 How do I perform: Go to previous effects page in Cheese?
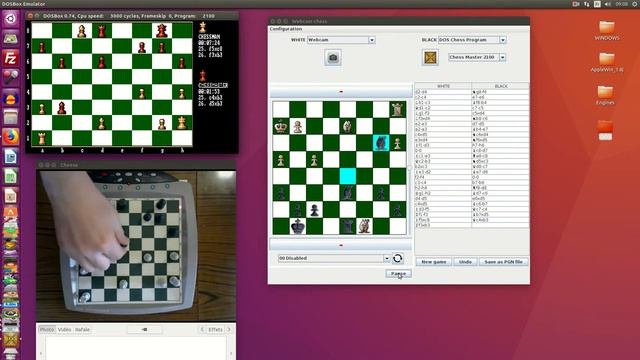(202, 329)
